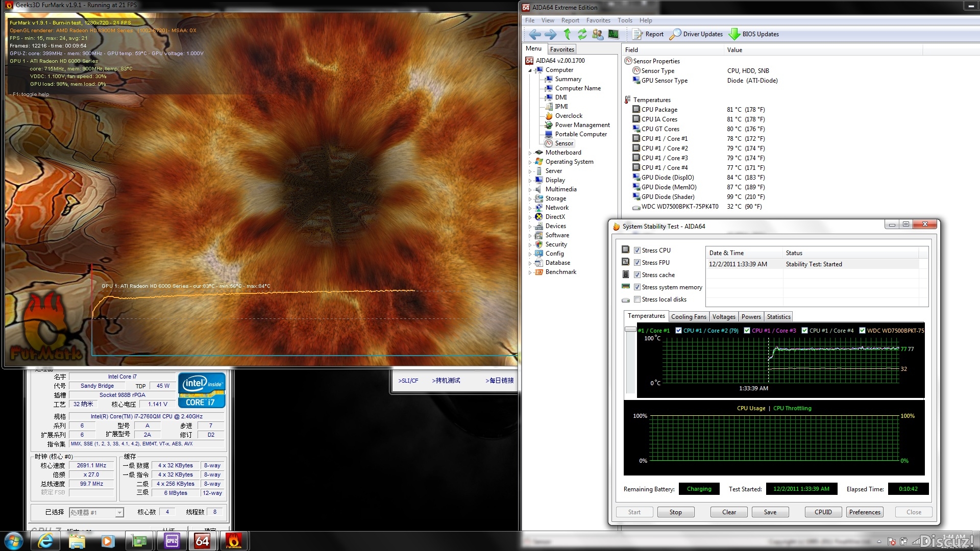
Task: Open the user manager icon in AIDA64 toolbar
Action: [598, 34]
